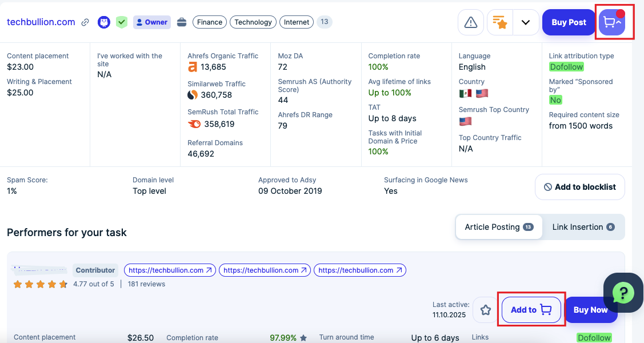Expand the favorites list dropdown chevron
This screenshot has height=343, width=644.
pos(526,22)
